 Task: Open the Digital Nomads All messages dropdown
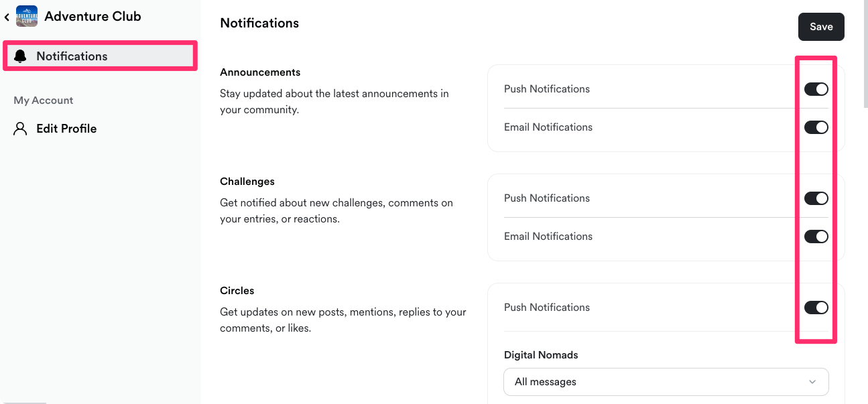coord(666,382)
